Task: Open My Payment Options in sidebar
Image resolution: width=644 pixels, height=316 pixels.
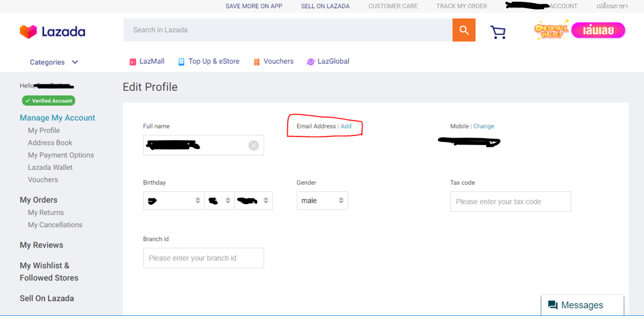Action: 61,155
